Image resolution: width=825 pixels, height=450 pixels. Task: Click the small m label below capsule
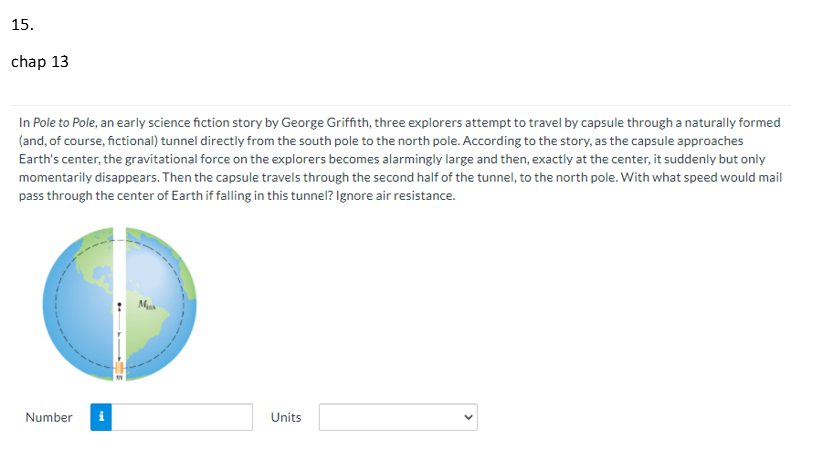click(118, 379)
